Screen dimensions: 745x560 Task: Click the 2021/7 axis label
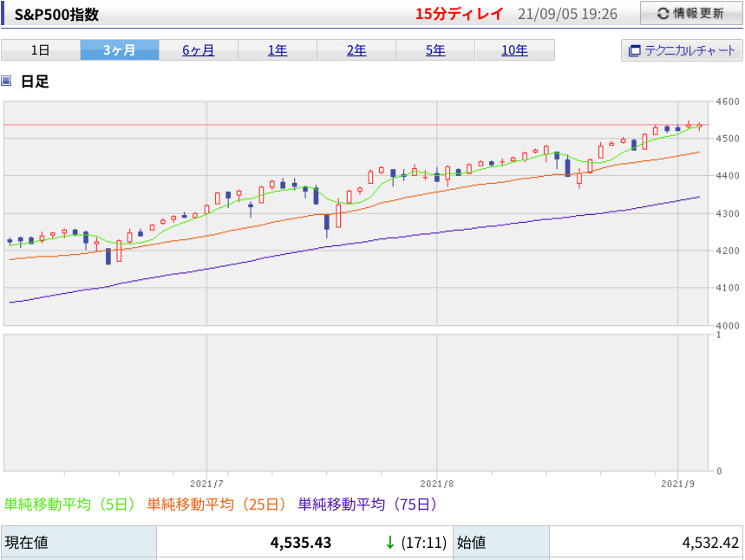tap(206, 484)
